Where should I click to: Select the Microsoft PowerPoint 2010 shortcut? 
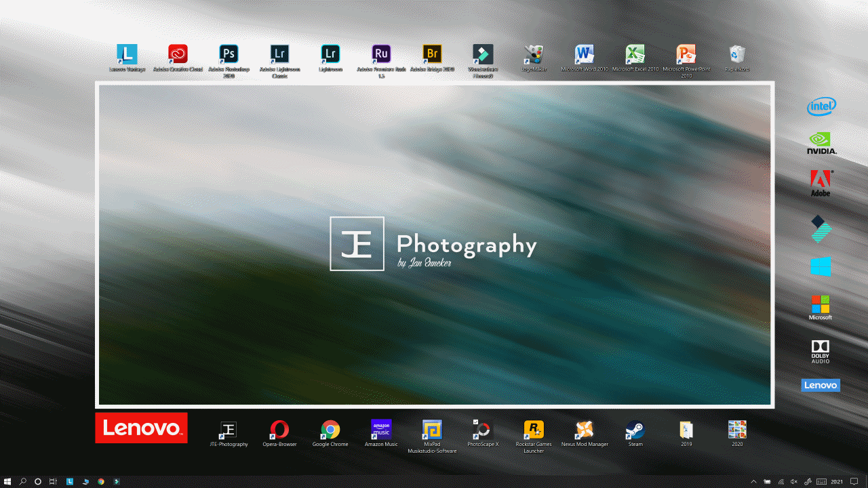[686, 61]
